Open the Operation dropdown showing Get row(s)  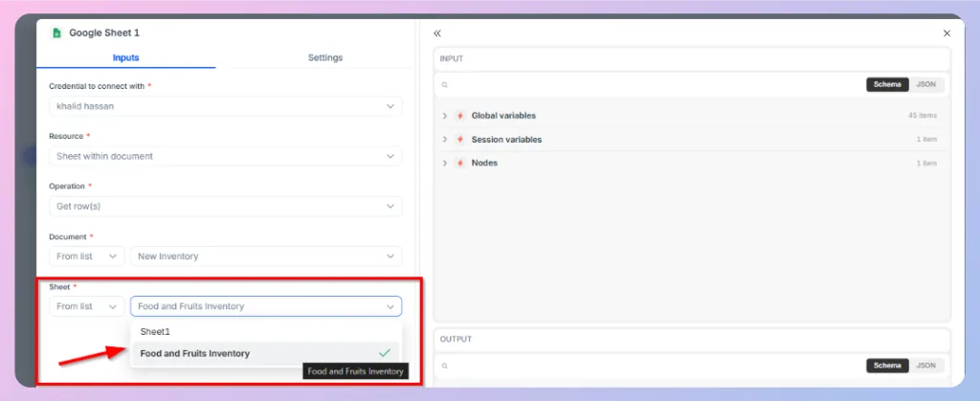click(x=226, y=206)
